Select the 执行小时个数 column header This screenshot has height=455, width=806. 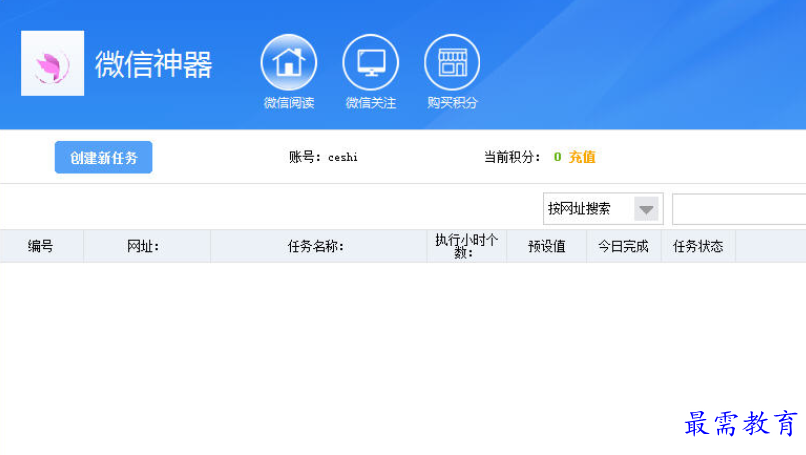pos(467,246)
